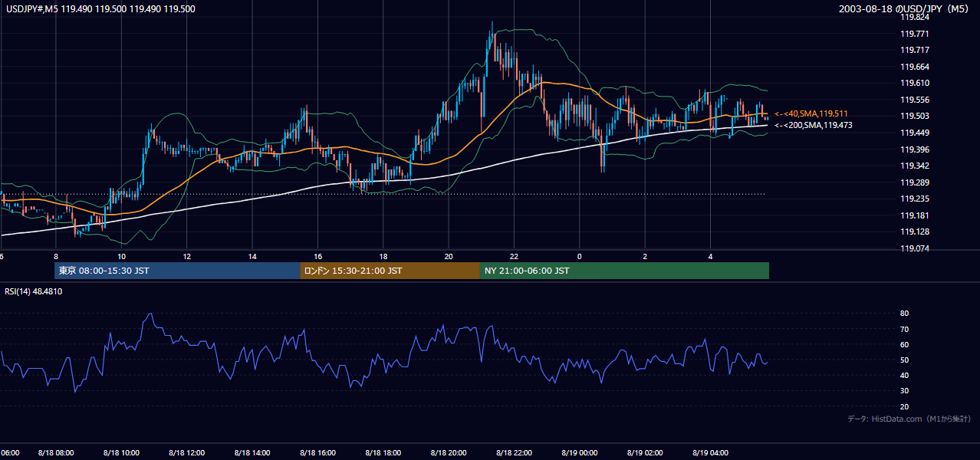
Task: Click the RSI 60 level label
Action: pos(905,344)
